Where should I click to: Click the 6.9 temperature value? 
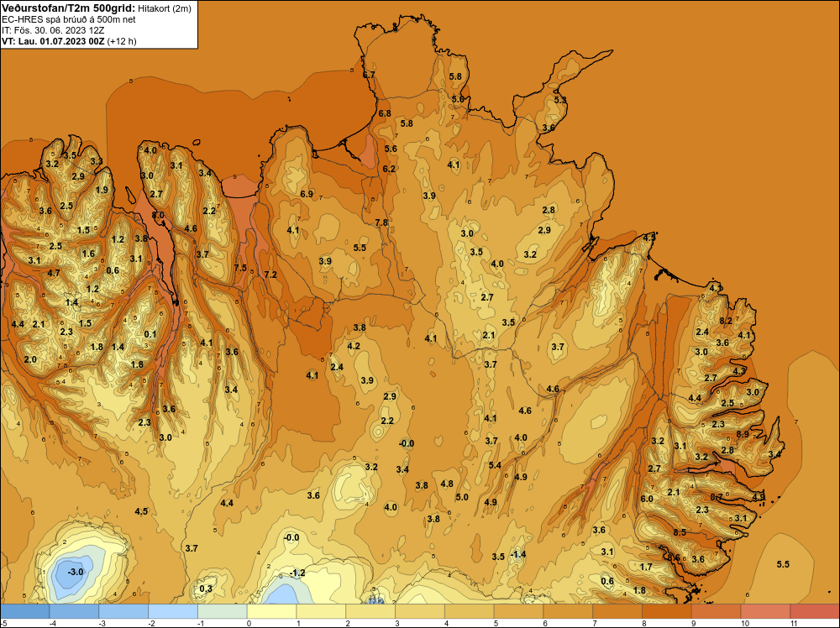307,194
